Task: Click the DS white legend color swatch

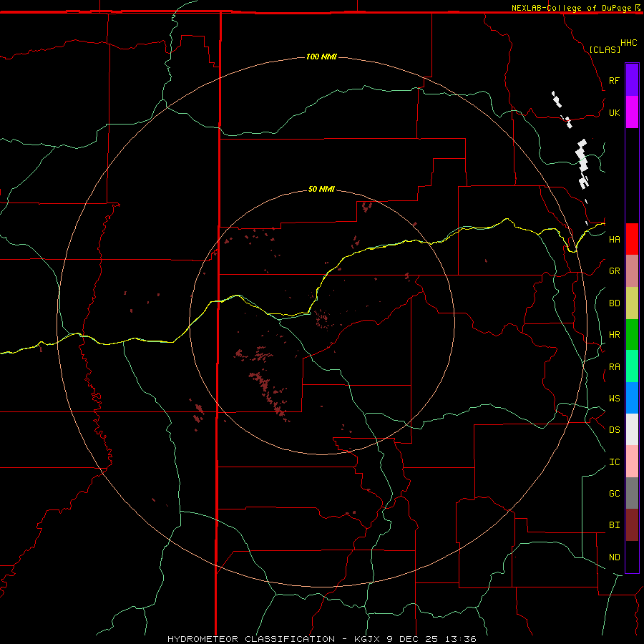Action: pos(632,429)
